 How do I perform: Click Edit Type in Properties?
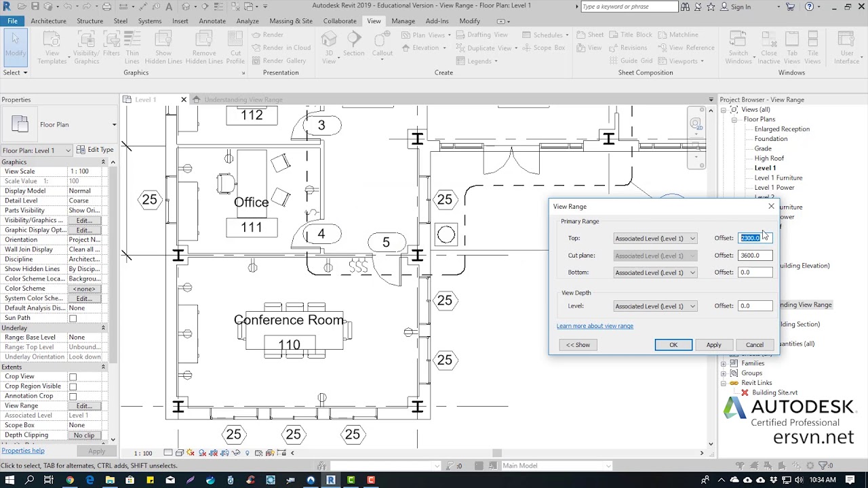pos(94,150)
